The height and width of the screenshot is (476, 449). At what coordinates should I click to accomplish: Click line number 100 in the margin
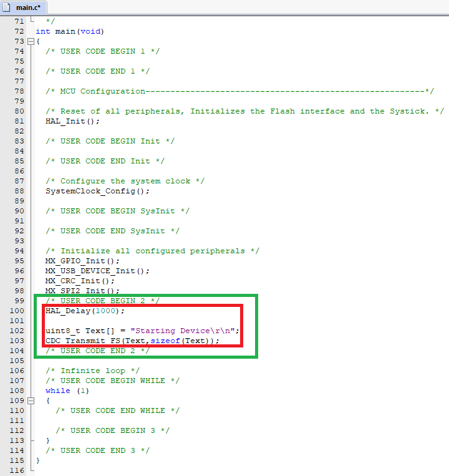[x=17, y=311]
